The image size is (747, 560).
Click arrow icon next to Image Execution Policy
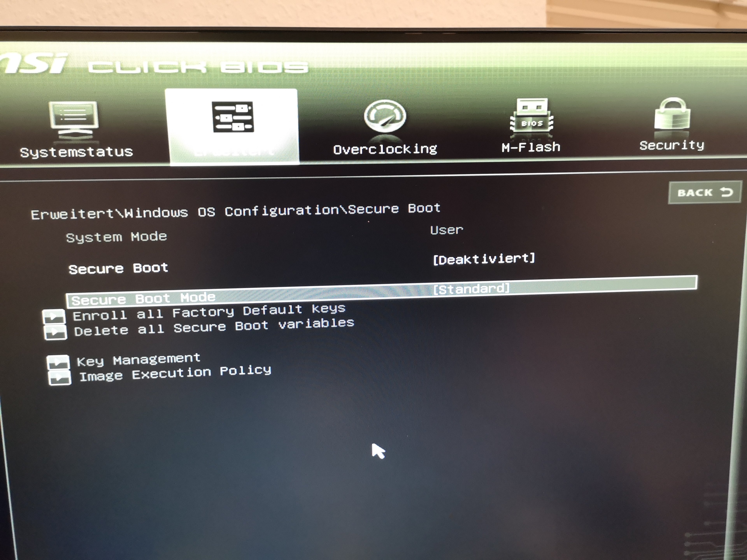(60, 378)
